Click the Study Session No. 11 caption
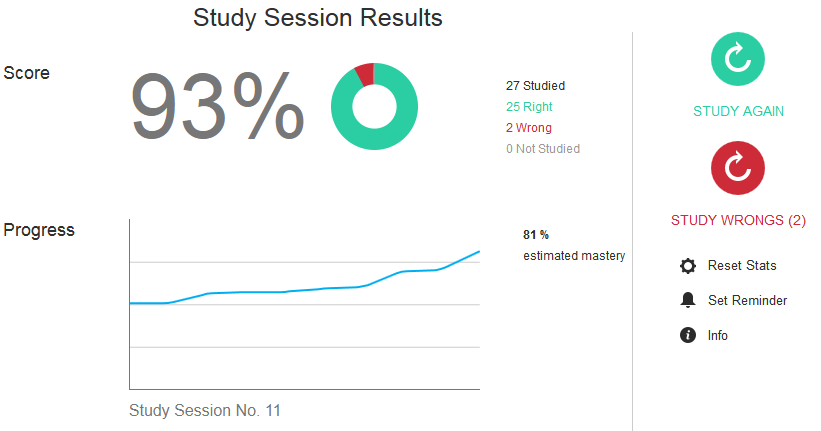The image size is (821, 431). pyautogui.click(x=205, y=410)
